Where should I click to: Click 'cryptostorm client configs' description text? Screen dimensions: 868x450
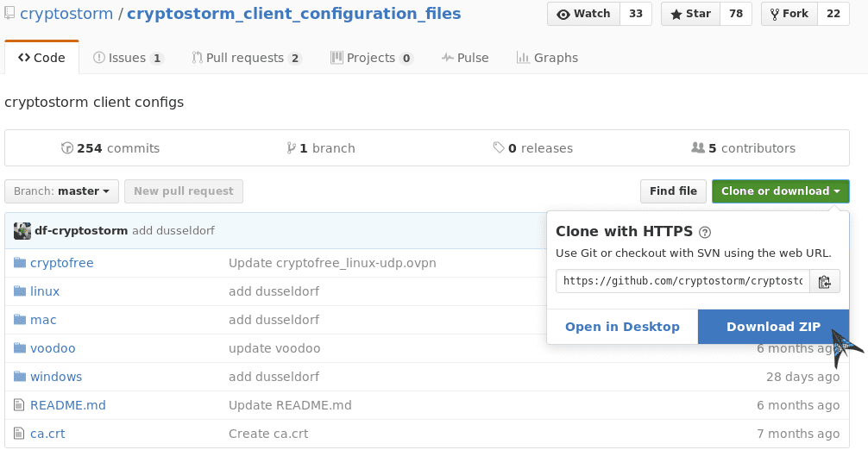click(94, 103)
